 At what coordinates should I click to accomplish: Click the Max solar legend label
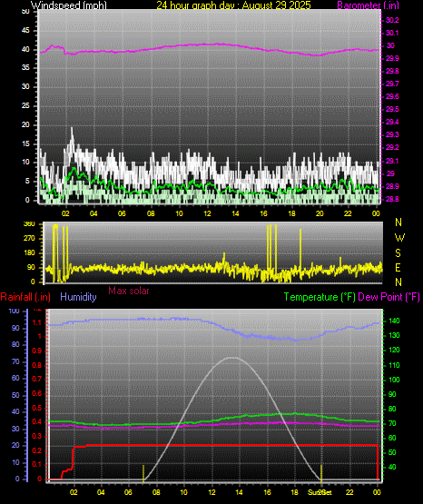pos(129,291)
